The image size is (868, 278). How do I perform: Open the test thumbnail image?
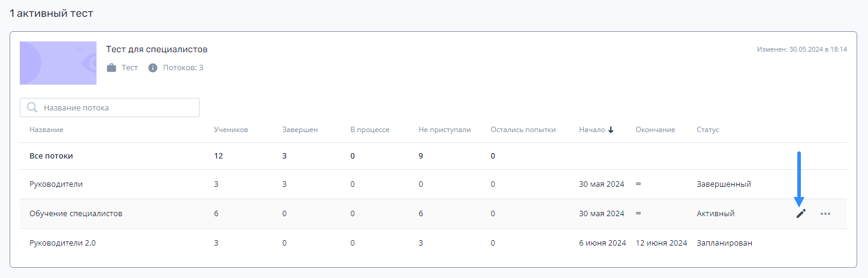tap(58, 63)
